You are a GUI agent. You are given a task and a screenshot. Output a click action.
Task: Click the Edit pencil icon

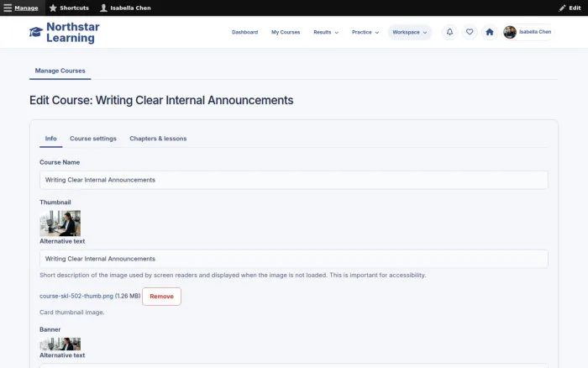tap(562, 8)
